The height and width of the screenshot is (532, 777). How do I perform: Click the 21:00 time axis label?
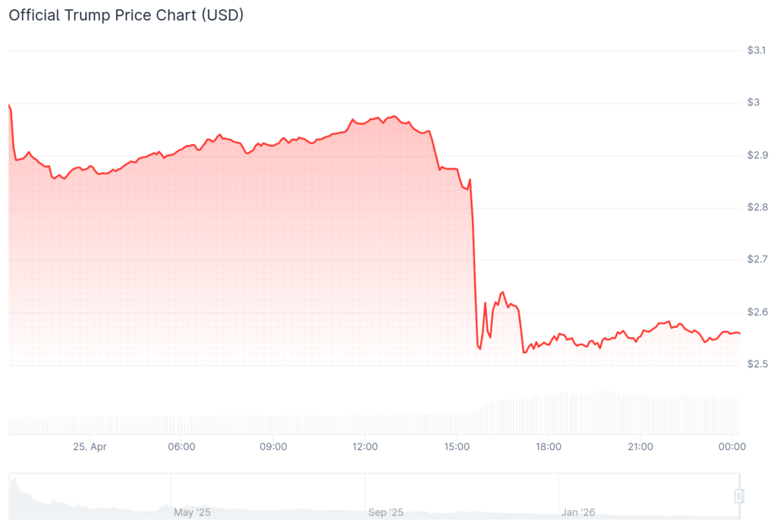coord(640,447)
